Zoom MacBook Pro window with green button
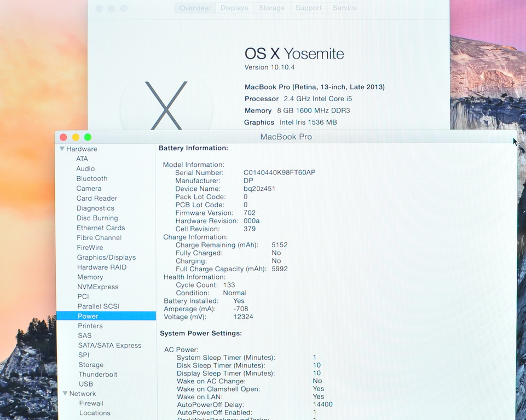526x420 pixels. pyautogui.click(x=88, y=137)
